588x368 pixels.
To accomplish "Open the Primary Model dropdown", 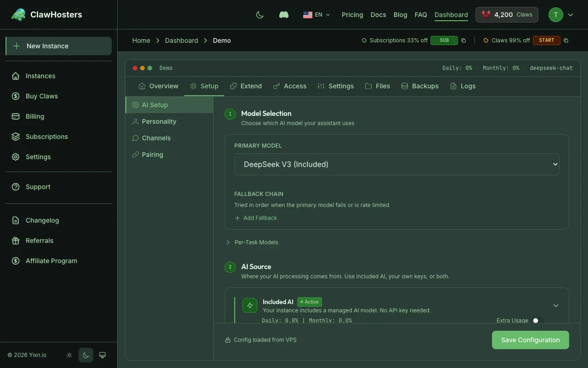I will pyautogui.click(x=396, y=164).
